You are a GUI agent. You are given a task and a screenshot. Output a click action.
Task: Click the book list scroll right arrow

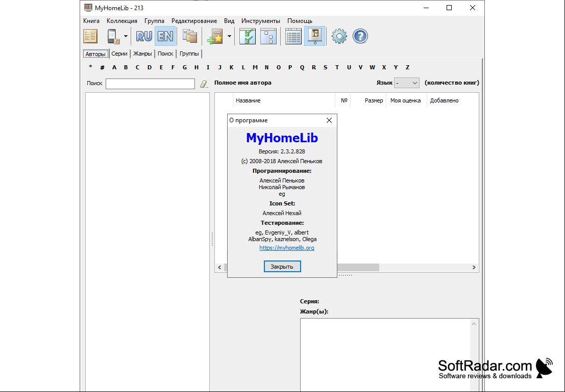pos(474,268)
